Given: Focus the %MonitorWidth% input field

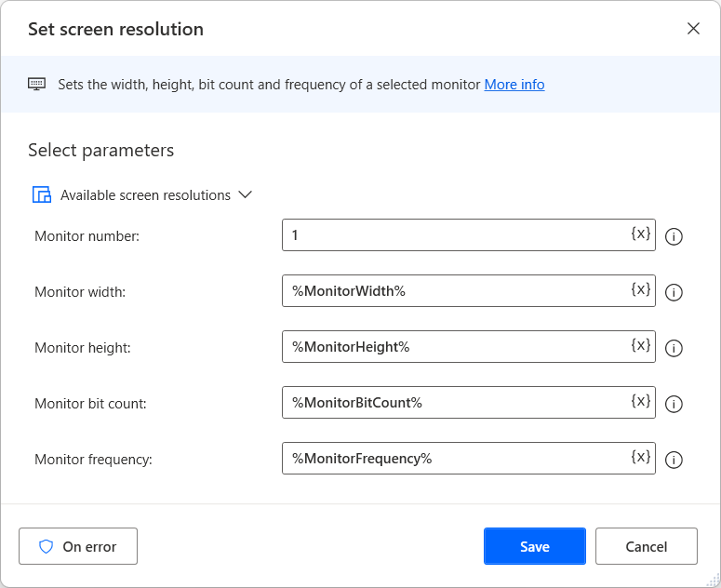Looking at the screenshot, I should coord(469,291).
